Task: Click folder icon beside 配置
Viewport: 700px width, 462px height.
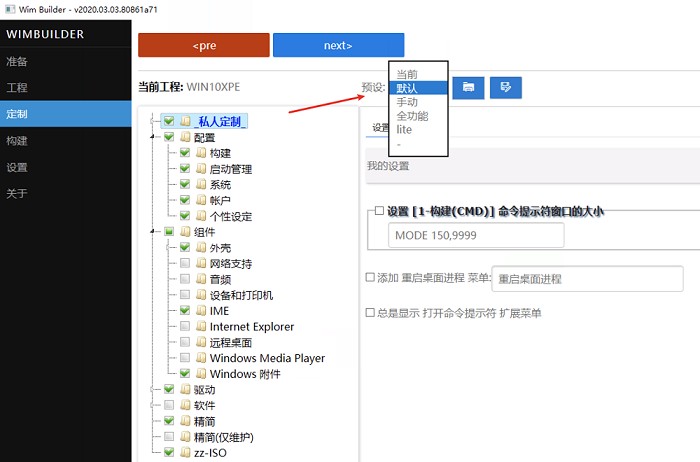Action: pyautogui.click(x=186, y=137)
